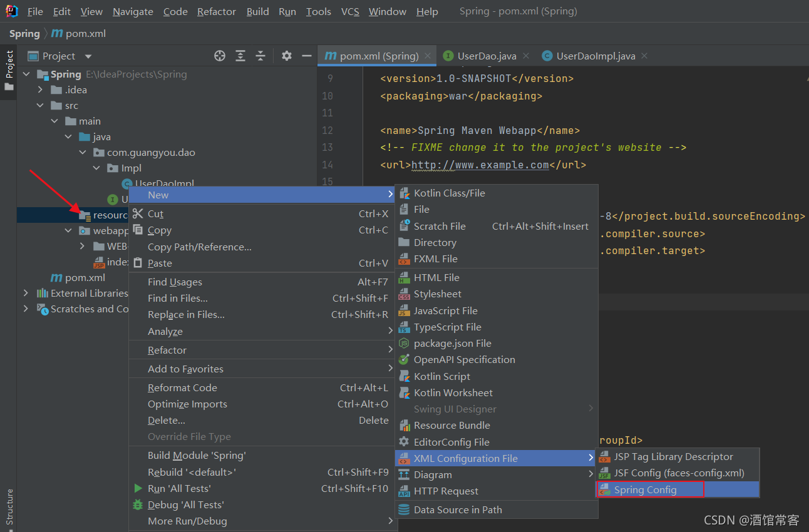Viewport: 809px width, 532px height.
Task: Click the Data Source in Path icon
Action: coord(404,509)
